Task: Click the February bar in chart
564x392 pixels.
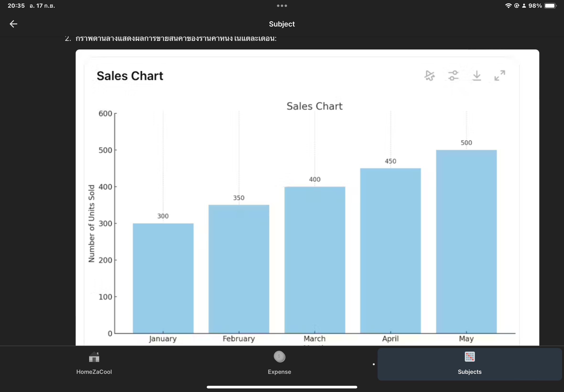Action: pos(239,269)
